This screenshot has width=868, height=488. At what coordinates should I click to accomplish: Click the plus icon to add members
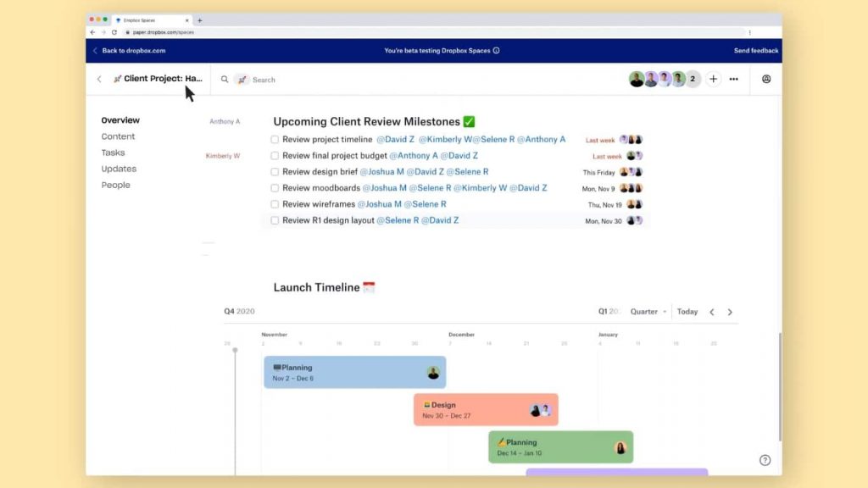(714, 79)
